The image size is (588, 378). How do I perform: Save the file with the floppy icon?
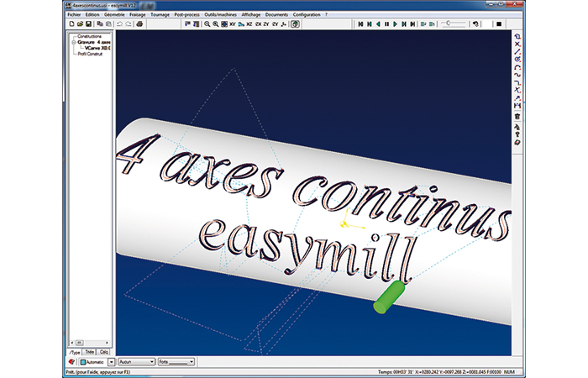pyautogui.click(x=88, y=24)
